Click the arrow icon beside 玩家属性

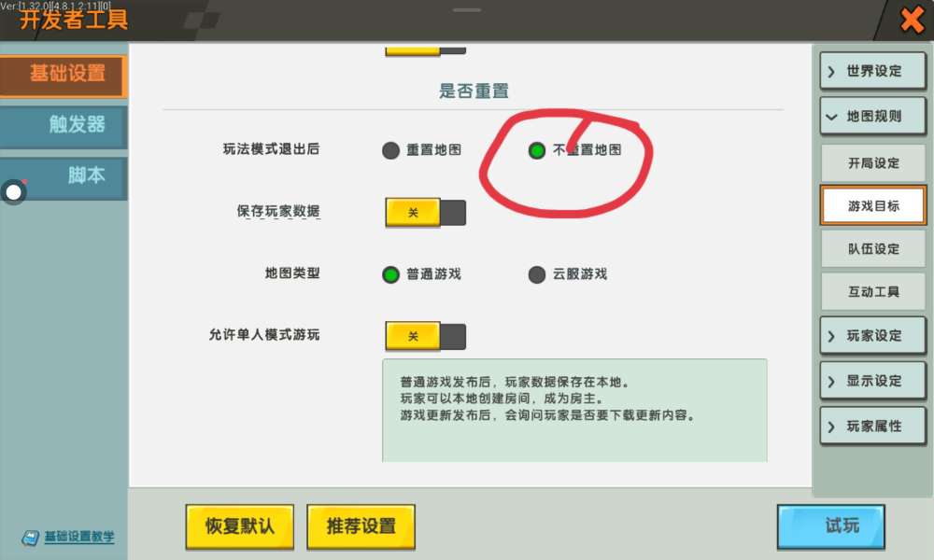[x=831, y=427]
